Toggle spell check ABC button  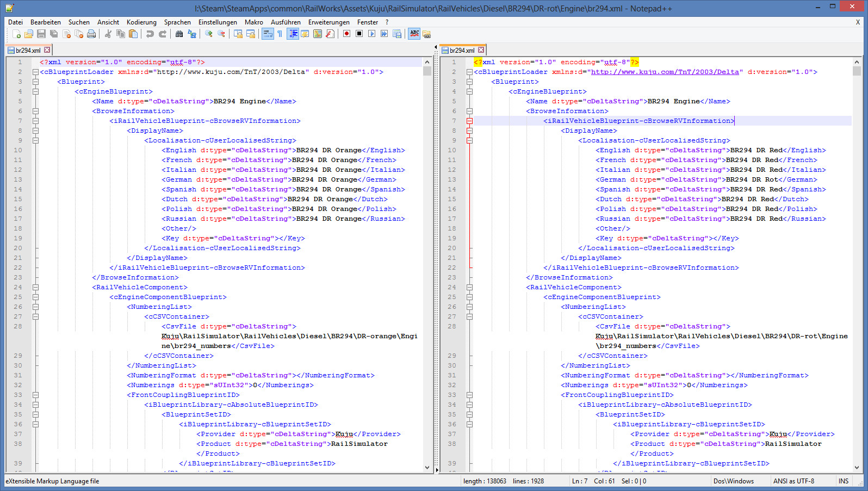414,34
